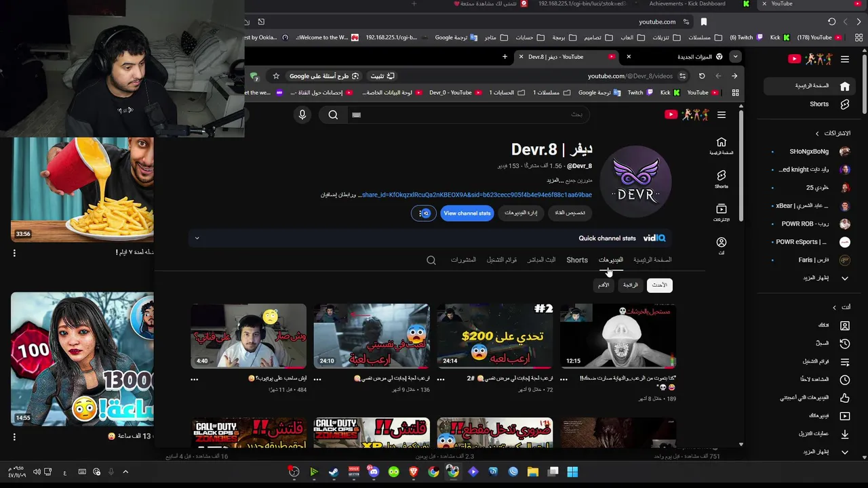Open the History icon in background window sidebar
868x488 pixels.
(845, 344)
